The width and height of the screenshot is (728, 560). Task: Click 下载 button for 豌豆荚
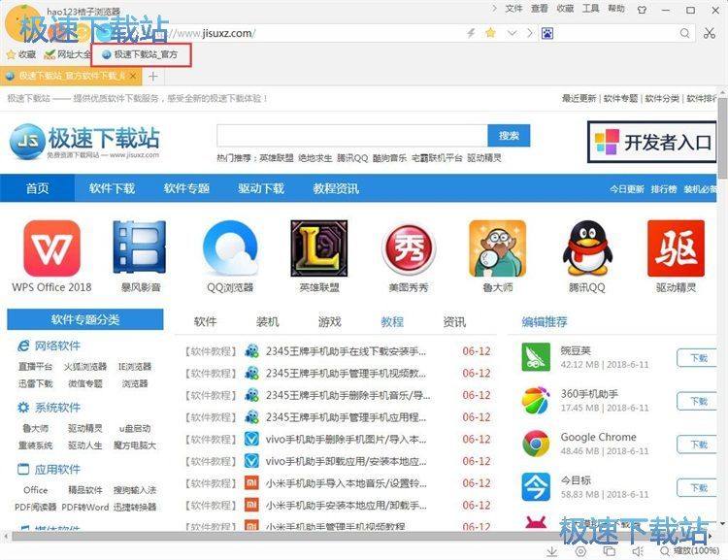pos(698,358)
